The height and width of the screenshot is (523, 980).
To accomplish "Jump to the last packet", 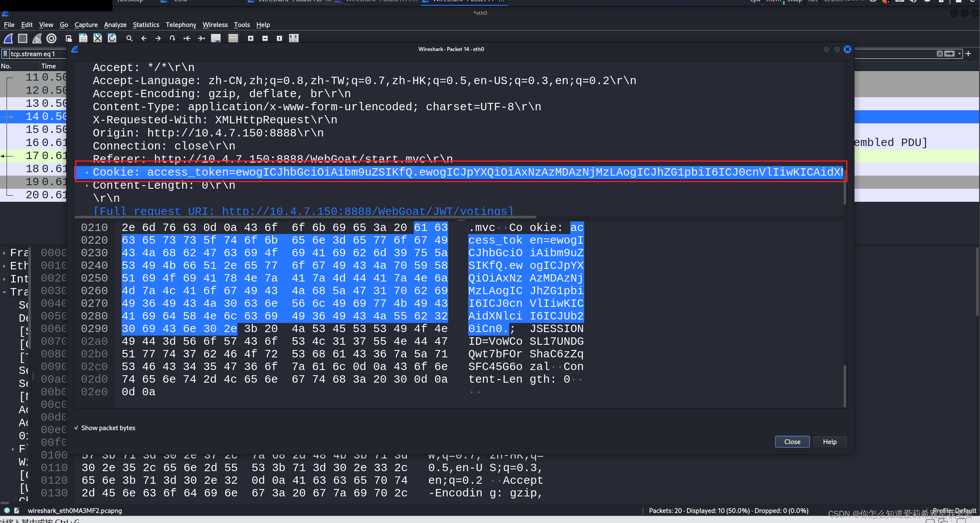I will tap(201, 38).
